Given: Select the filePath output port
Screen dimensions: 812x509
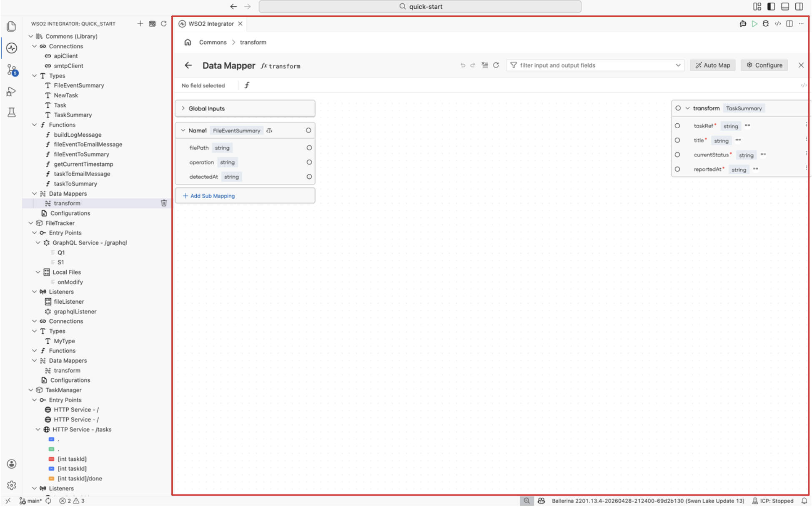Looking at the screenshot, I should coord(309,148).
